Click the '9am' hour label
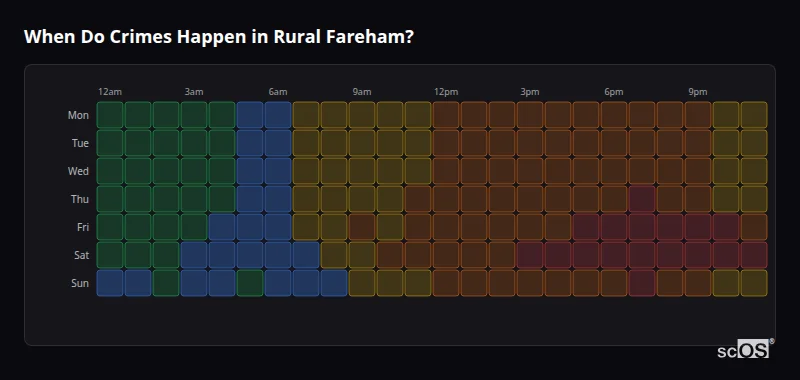Viewport: 800px width, 380px height. 362,92
